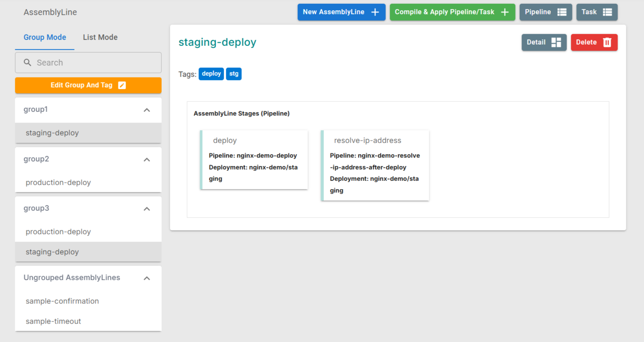644x342 pixels.
Task: Click the plus icon on Compile & Apply
Action: point(505,12)
